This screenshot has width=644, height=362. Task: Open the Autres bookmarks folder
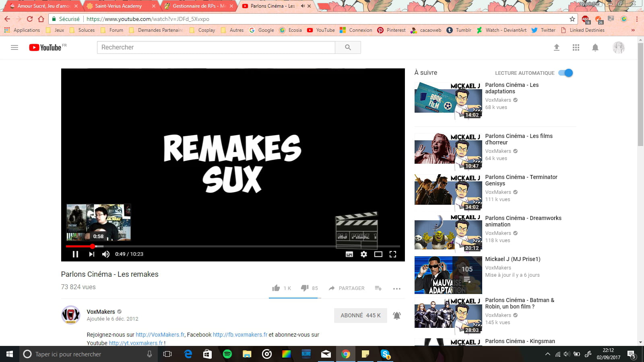click(232, 30)
